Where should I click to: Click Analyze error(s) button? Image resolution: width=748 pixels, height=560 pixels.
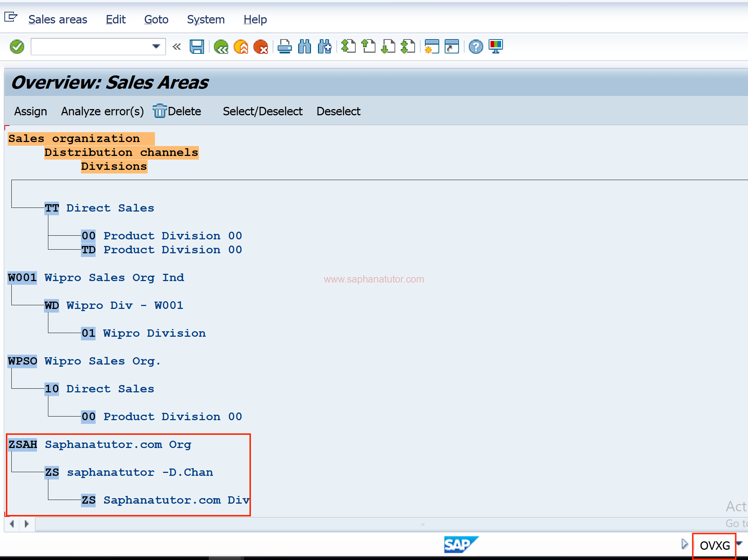pos(103,111)
